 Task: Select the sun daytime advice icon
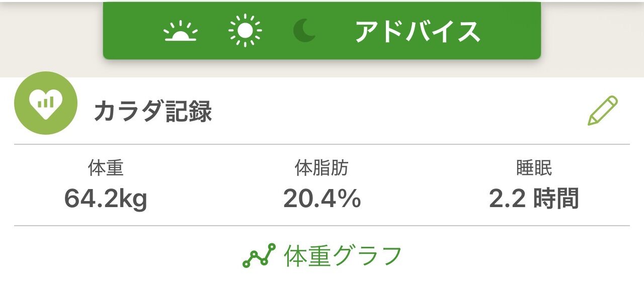point(245,31)
